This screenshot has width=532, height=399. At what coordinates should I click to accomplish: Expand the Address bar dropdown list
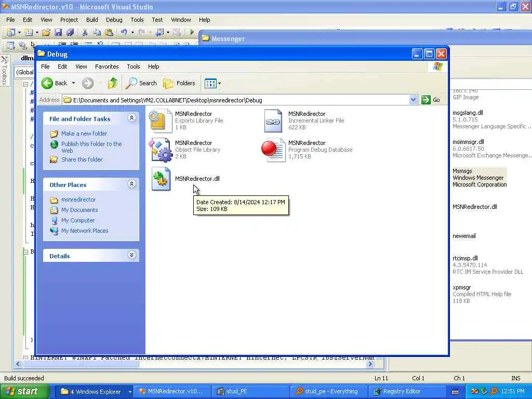click(413, 100)
